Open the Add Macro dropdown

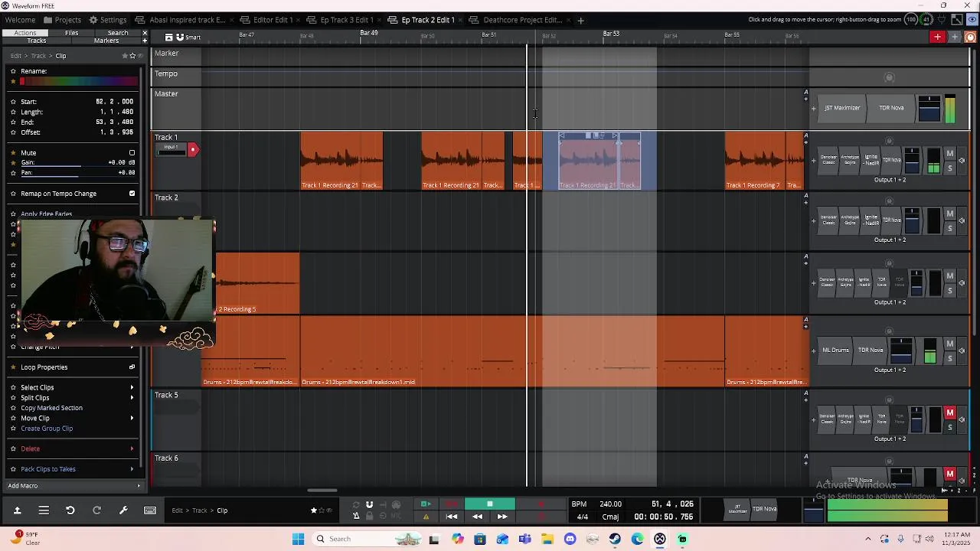click(x=73, y=486)
